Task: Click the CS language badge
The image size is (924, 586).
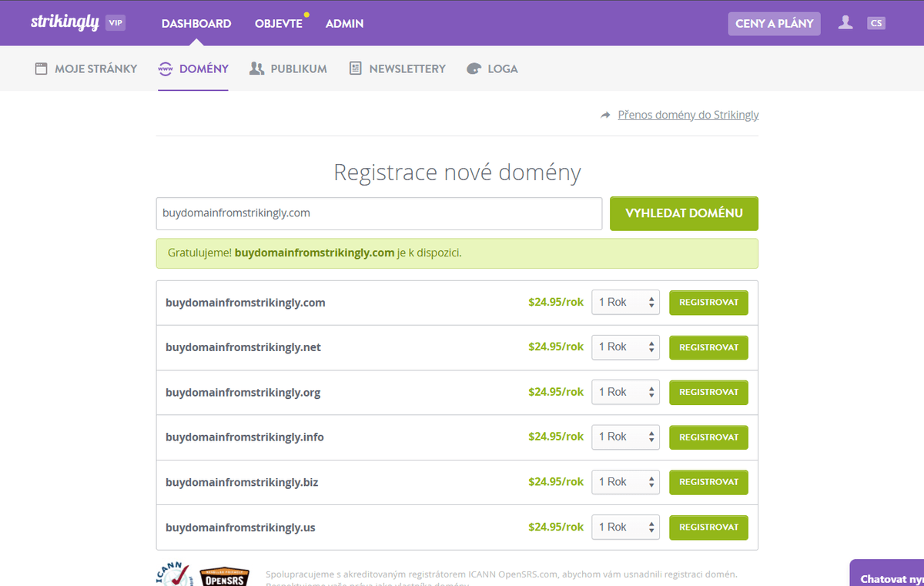Action: [876, 23]
